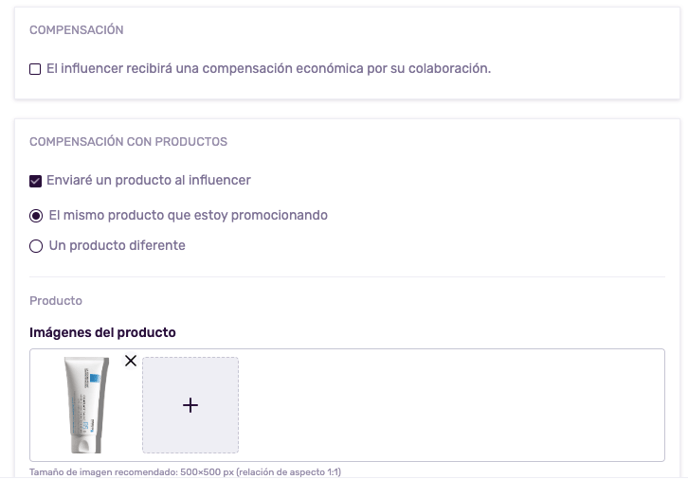688x479 pixels.
Task: Click the recommended image size hint text
Action: pos(185,472)
